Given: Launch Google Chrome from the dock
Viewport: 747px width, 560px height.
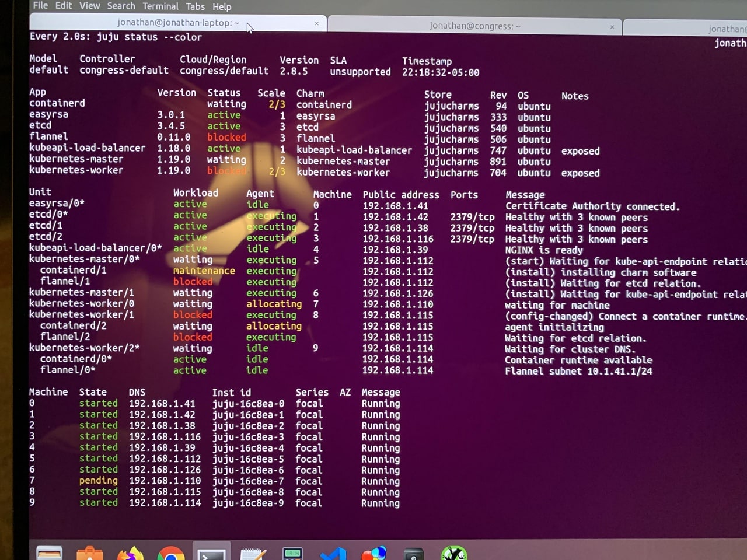Looking at the screenshot, I should [171, 552].
